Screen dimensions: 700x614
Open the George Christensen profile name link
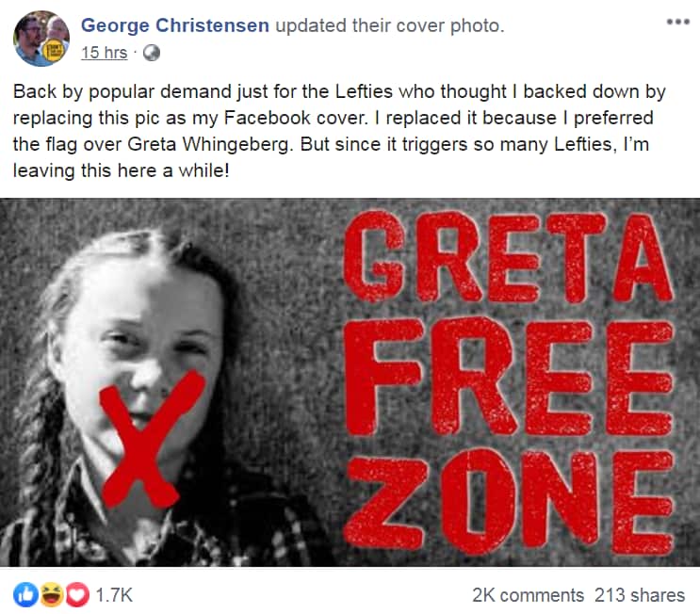(x=175, y=26)
